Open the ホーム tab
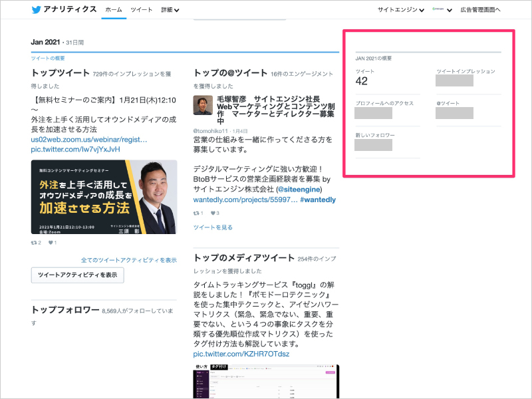This screenshot has height=399, width=532. [x=114, y=10]
